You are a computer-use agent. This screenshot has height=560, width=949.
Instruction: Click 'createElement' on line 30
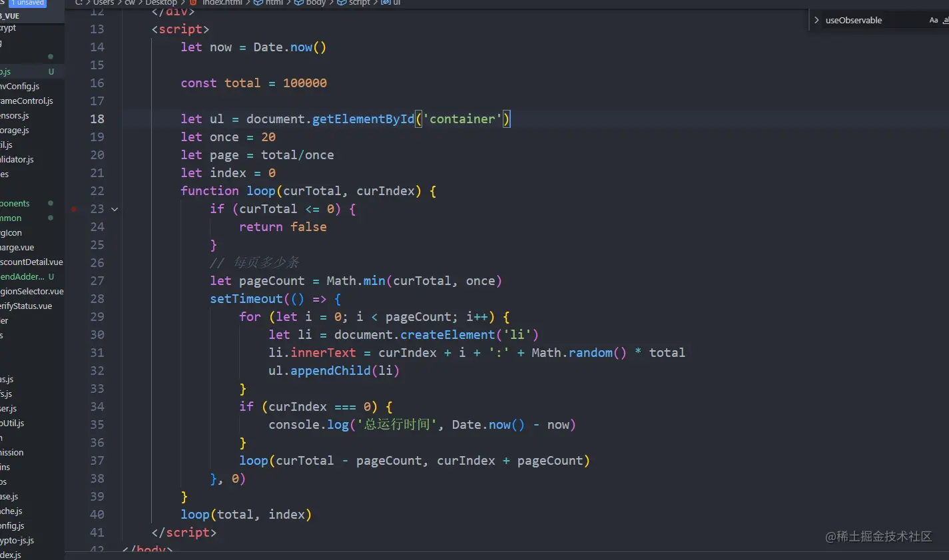click(x=448, y=335)
